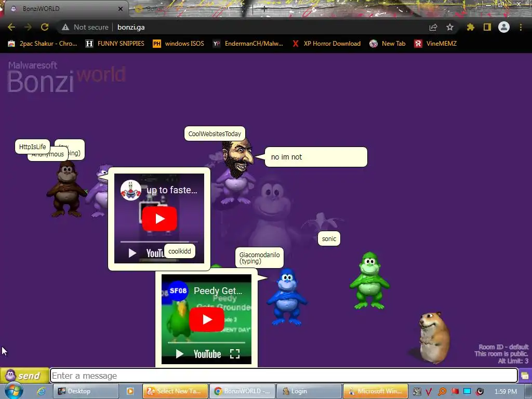Viewport: 532px width, 399px height.
Task: Click the BonziWORLD Chrome taskbar button
Action: coord(242,391)
